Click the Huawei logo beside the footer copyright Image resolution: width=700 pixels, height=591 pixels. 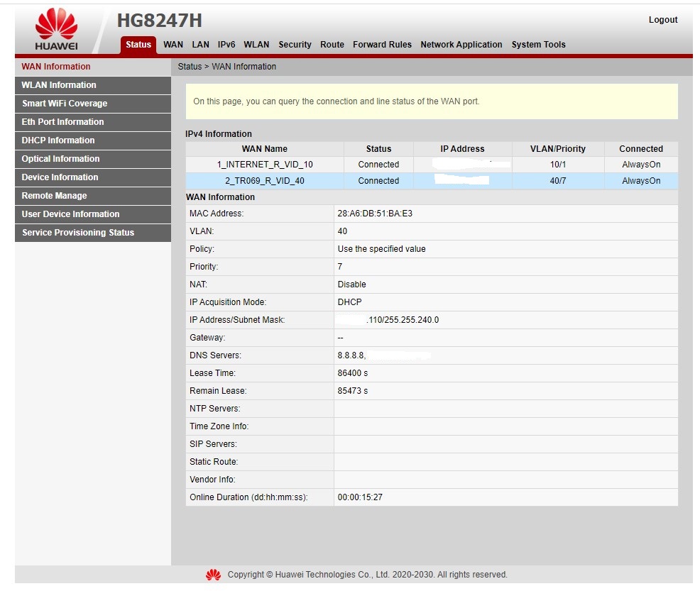pos(214,575)
